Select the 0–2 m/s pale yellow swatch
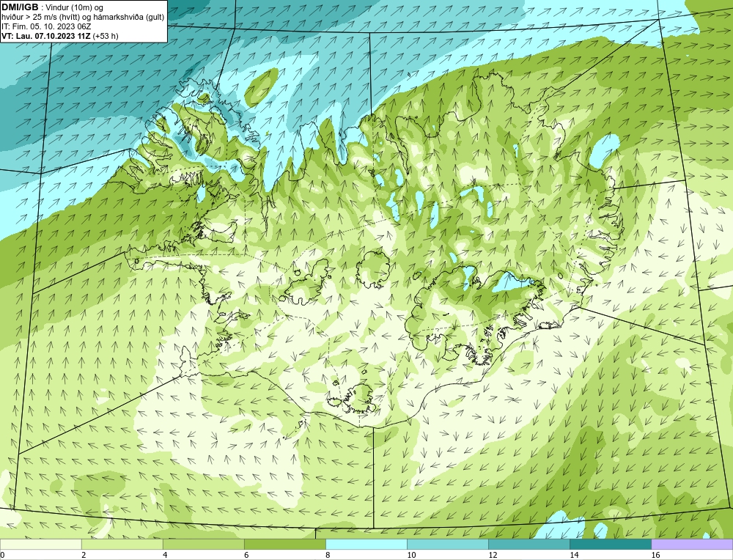The height and width of the screenshot is (560, 733). point(41,544)
